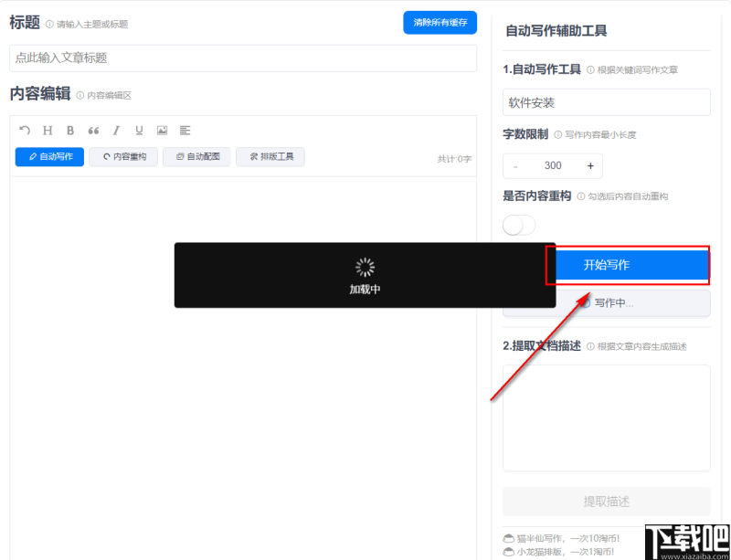The width and height of the screenshot is (731, 560).
Task: Select the 自动写作 tool button
Action: 48,156
